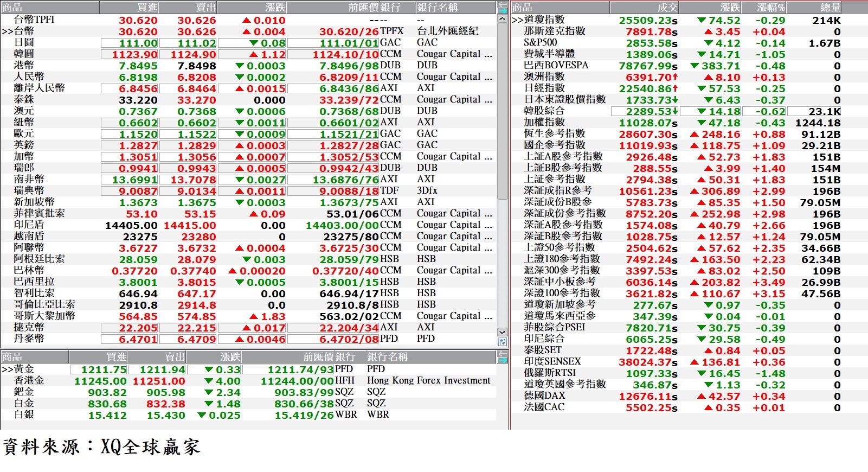Viewport: 868px width, 472px height.
Task: Select the 白銀 row
Action: 248,415
